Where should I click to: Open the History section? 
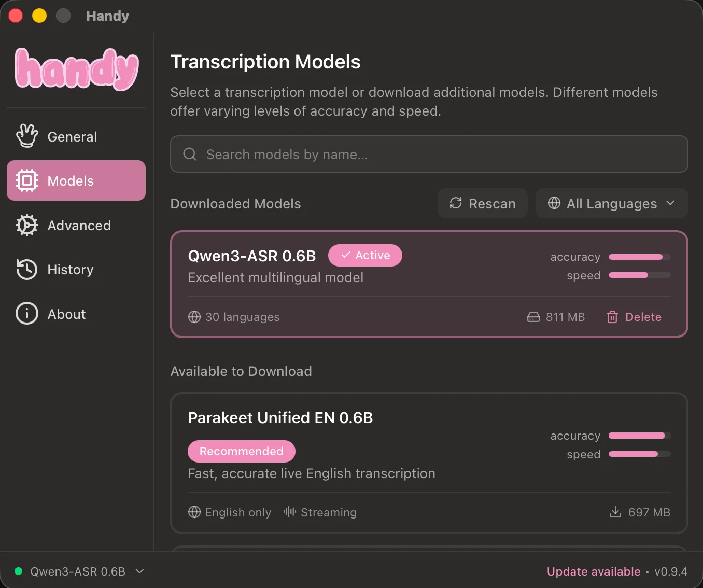[76, 270]
